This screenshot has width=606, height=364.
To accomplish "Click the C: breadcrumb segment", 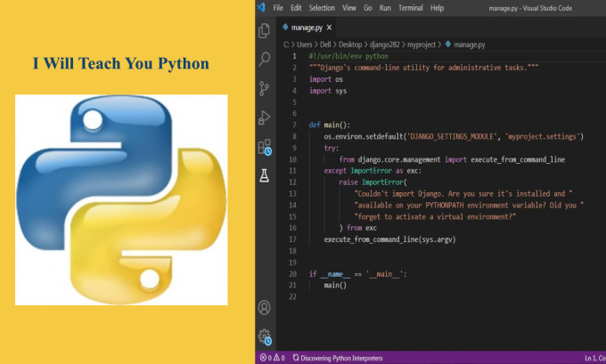I will click(286, 44).
